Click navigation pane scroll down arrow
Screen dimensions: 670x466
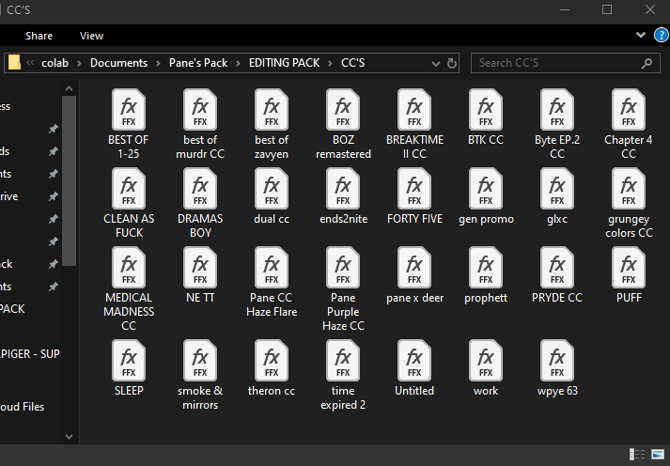[x=69, y=437]
